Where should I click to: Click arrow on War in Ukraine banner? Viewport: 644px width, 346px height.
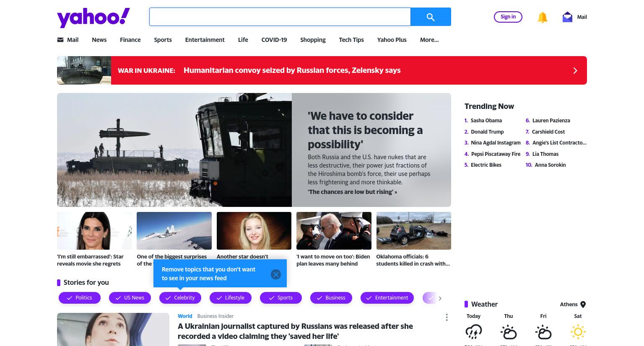coord(575,70)
